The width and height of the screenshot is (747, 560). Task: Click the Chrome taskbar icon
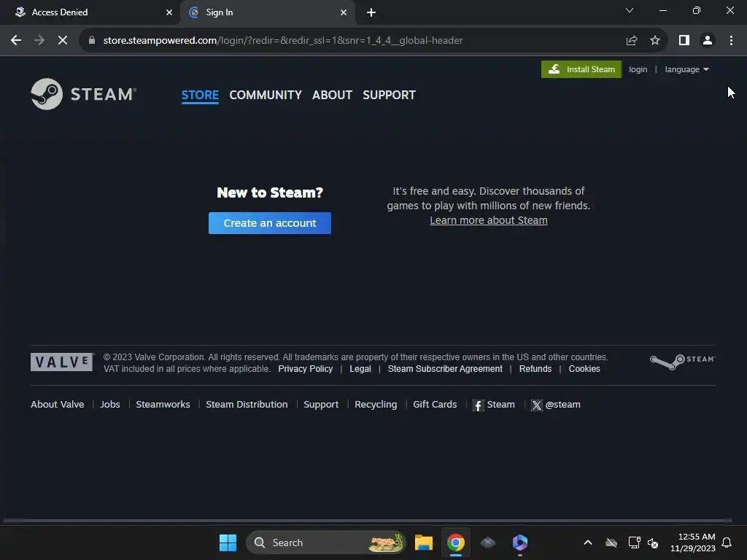click(x=456, y=542)
